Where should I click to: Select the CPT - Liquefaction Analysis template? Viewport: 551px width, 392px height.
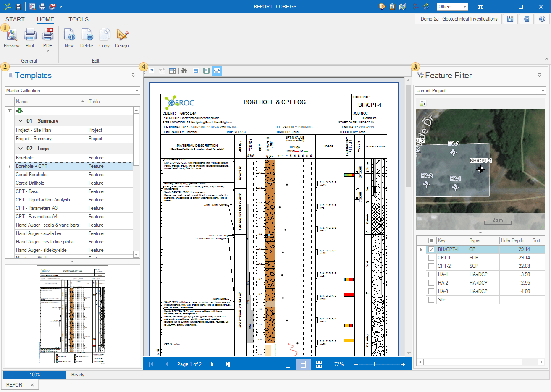(73, 200)
